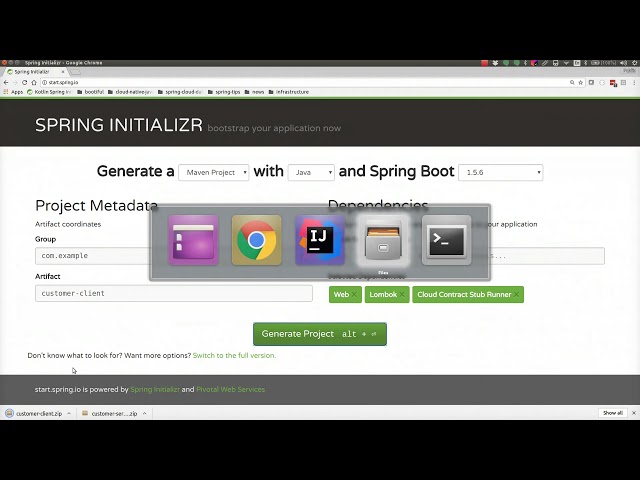Expand options for customer-ser...zip download
Image resolution: width=640 pixels, height=480 pixels.
tap(144, 413)
